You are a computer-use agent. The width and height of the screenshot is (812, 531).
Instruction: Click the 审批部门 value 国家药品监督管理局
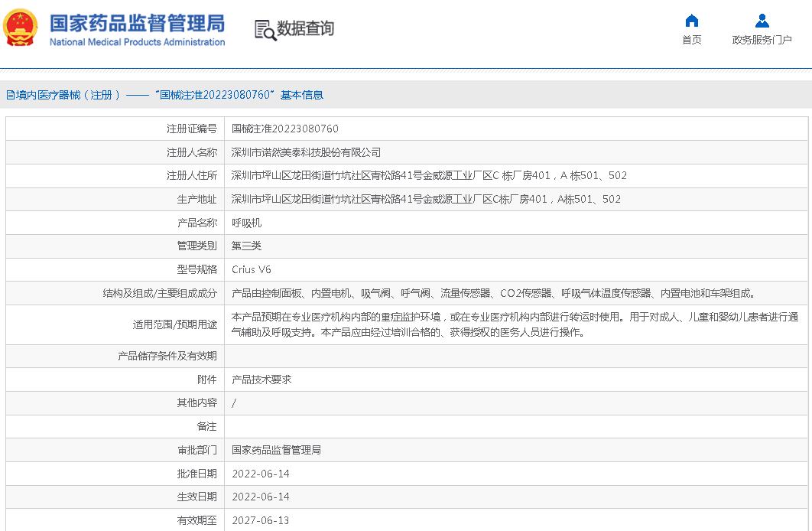[276, 450]
